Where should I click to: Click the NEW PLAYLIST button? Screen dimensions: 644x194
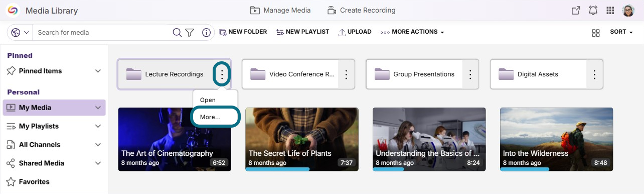(x=302, y=32)
